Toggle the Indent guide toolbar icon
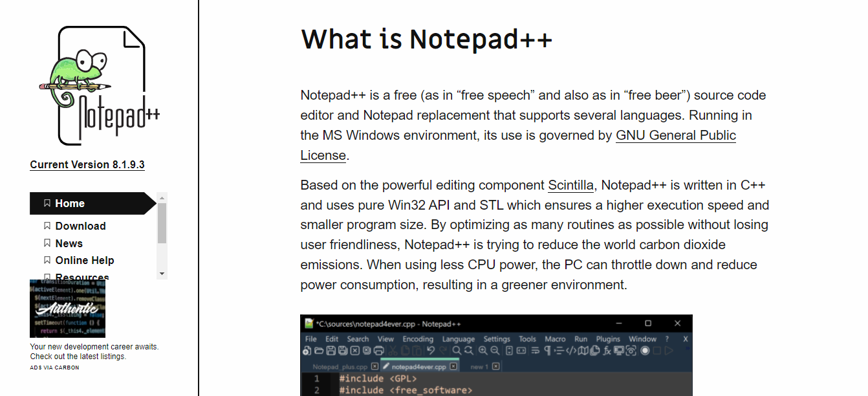 tap(559, 351)
